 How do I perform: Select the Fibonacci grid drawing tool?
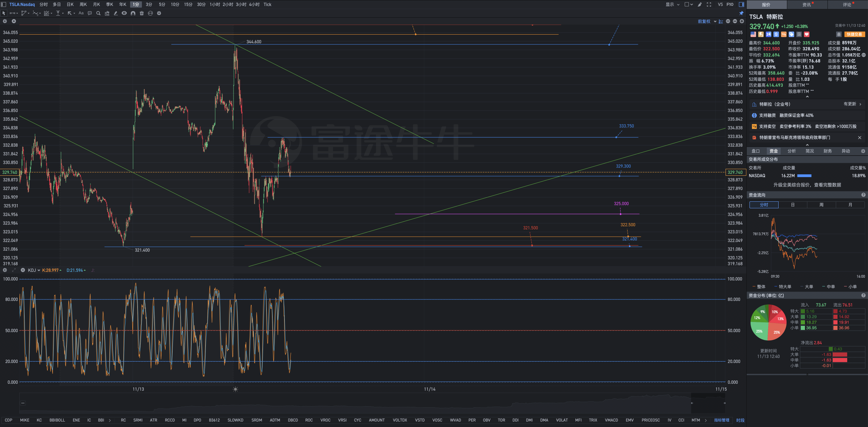(47, 13)
